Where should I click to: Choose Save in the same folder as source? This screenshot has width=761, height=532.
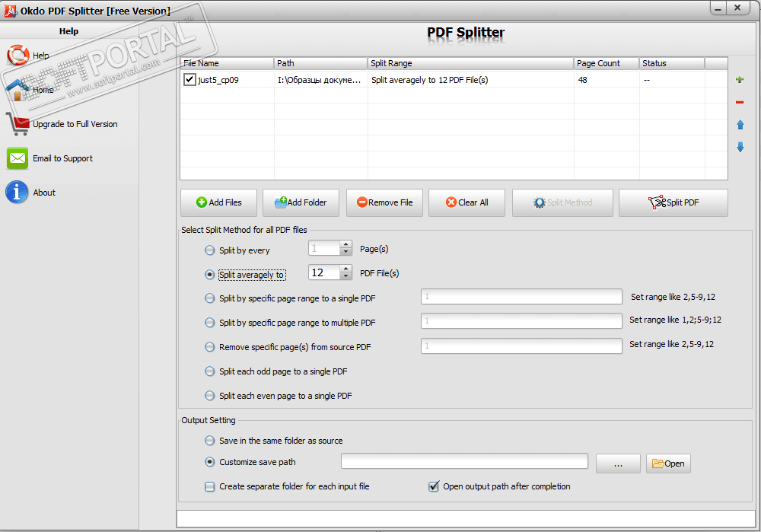click(210, 441)
